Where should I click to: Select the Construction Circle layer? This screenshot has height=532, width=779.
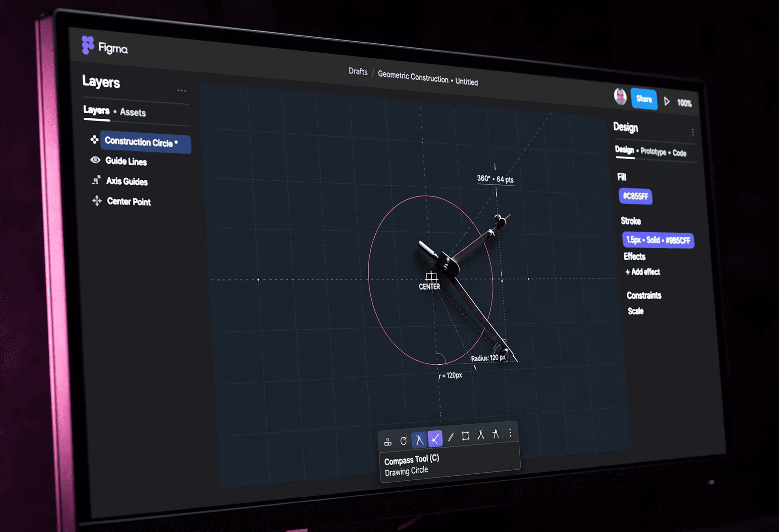point(146,142)
